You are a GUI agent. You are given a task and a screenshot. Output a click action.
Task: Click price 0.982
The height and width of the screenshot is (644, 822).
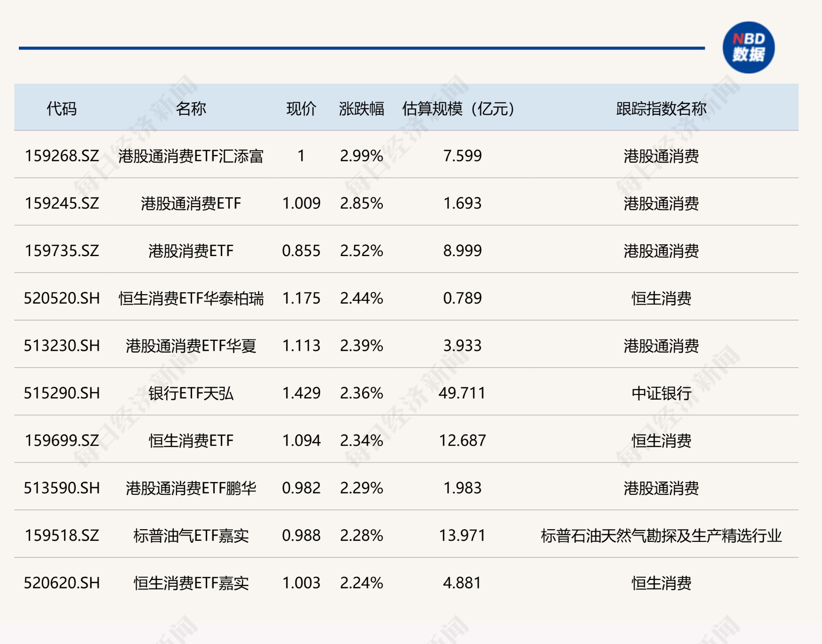[301, 488]
